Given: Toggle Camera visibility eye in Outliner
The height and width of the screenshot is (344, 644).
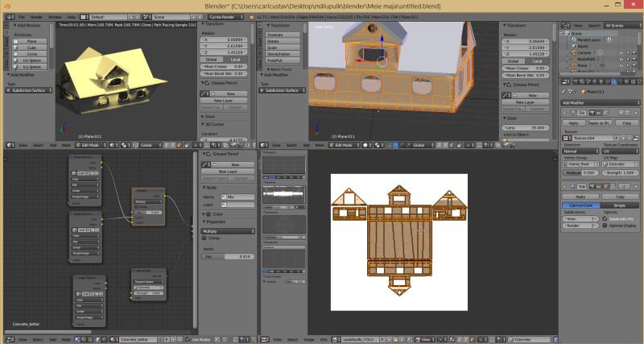Looking at the screenshot, I should coord(621,53).
